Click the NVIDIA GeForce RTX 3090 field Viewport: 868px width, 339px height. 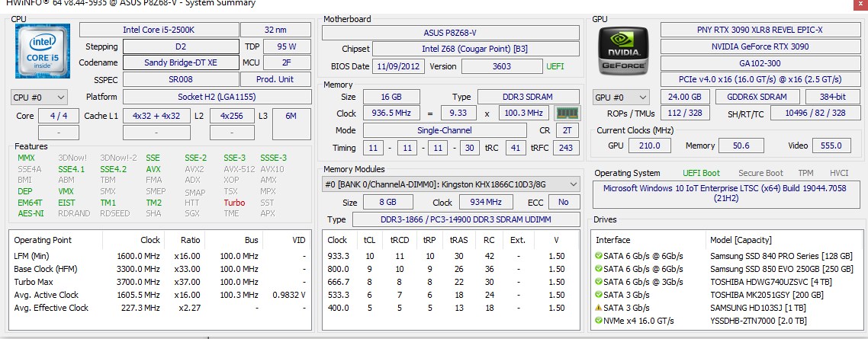click(760, 46)
